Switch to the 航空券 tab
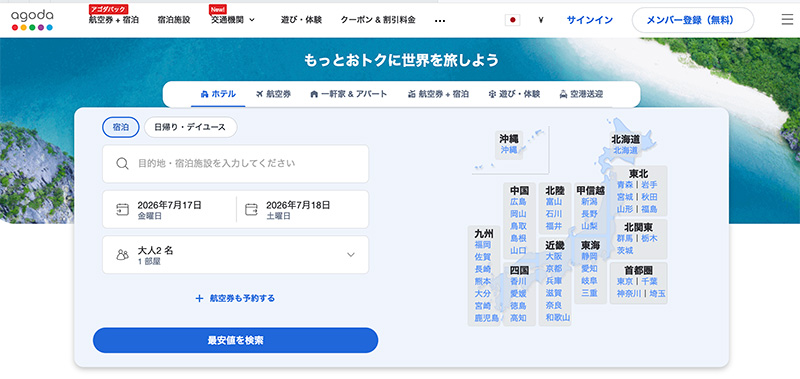Image resolution: width=800 pixels, height=379 pixels. click(273, 94)
